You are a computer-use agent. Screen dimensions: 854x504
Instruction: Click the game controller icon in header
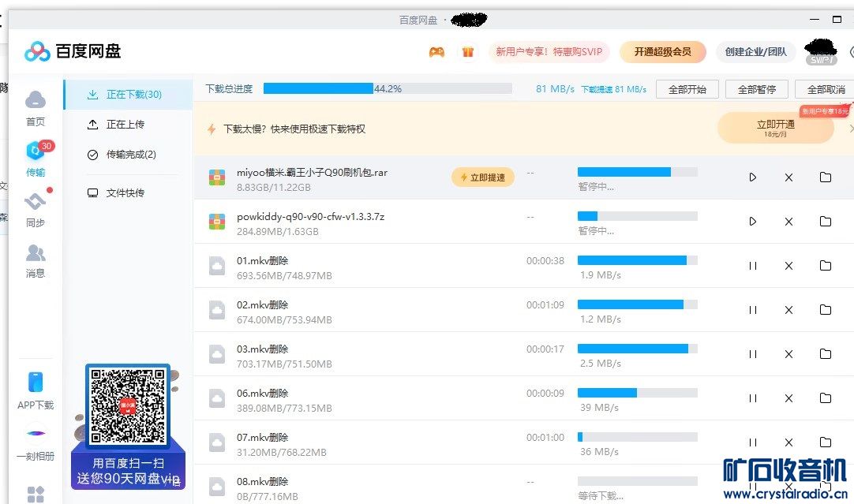pos(436,52)
